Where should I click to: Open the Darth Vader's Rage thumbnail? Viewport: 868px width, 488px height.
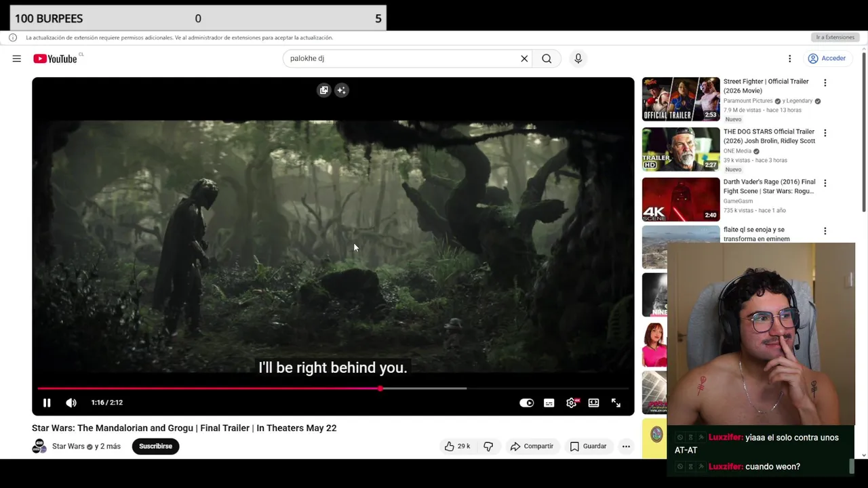[681, 199]
